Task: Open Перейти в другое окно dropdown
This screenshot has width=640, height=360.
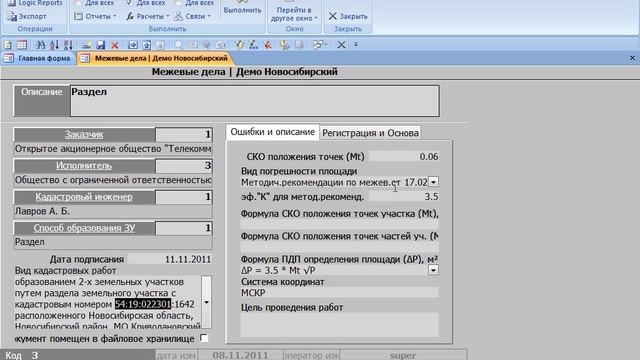Action: point(294,12)
